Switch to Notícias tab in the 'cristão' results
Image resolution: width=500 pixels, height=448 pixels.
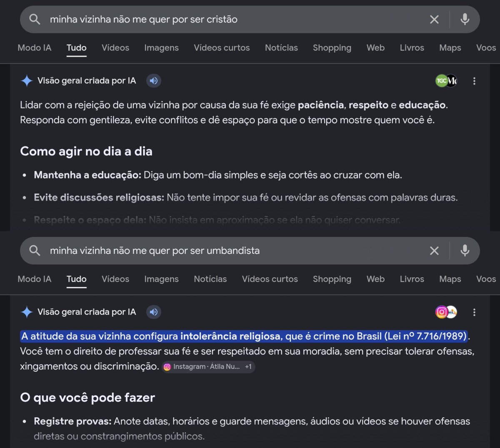click(x=281, y=48)
